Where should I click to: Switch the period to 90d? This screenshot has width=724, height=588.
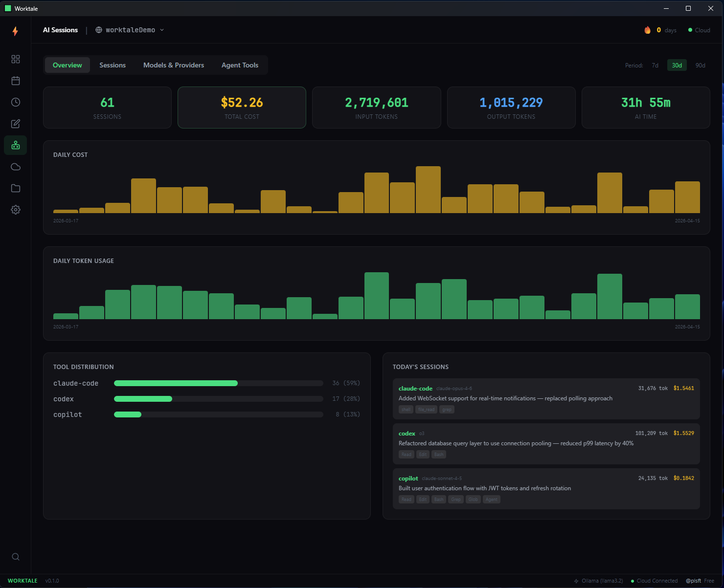[700, 65]
